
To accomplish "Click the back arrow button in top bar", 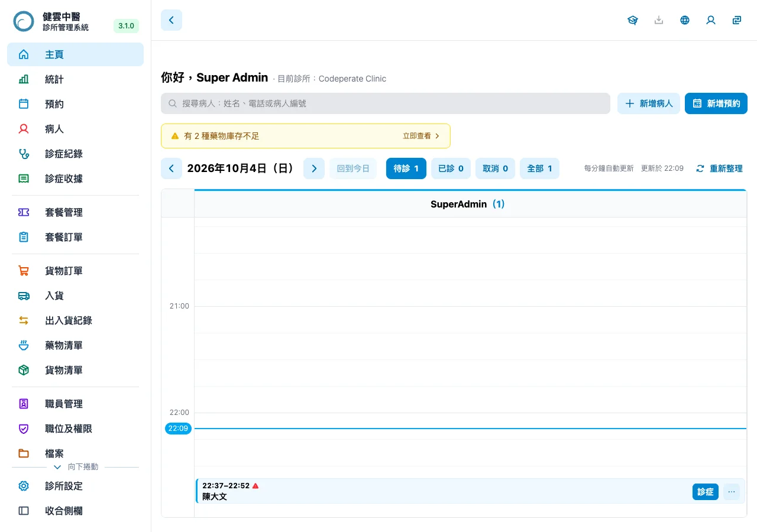I will 172,20.
